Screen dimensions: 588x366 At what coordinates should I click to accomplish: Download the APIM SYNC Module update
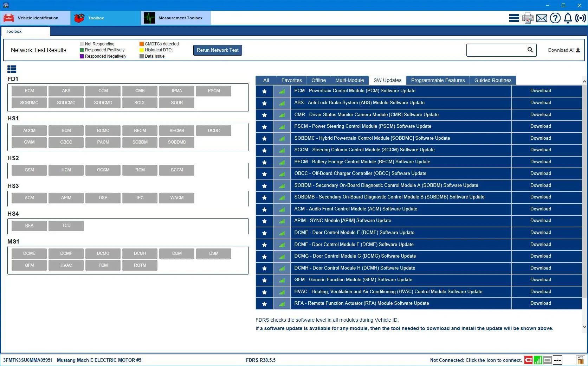(541, 221)
